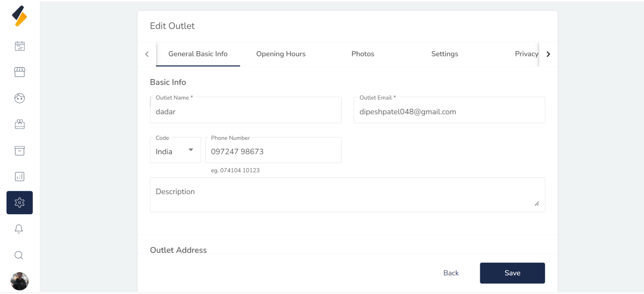Image resolution: width=644 pixels, height=294 pixels.
Task: Go to the Settings tab
Action: [444, 54]
